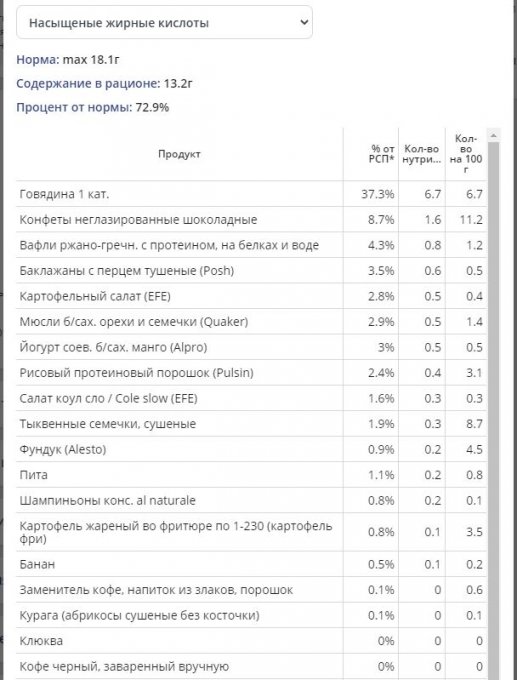The height and width of the screenshot is (680, 517).
Task: Click Рисовый протеиновый порошок (Pulsin) row
Action: point(252,373)
